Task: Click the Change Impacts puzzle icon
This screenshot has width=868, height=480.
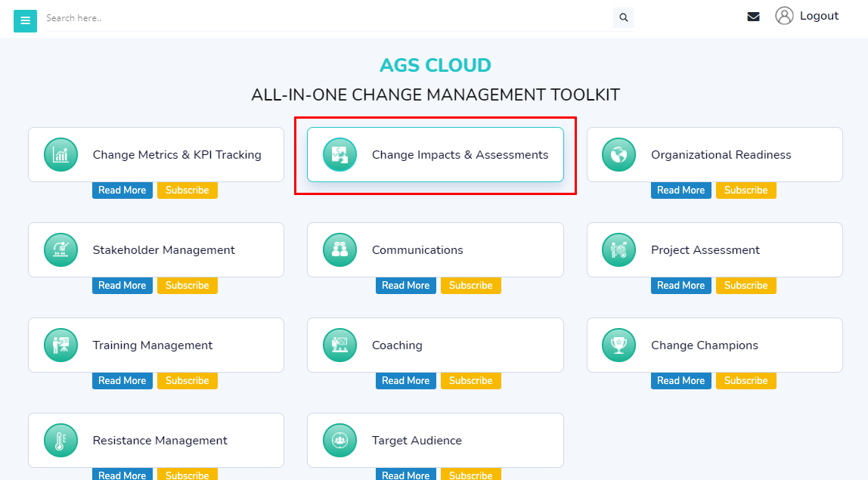Action: pyautogui.click(x=340, y=154)
